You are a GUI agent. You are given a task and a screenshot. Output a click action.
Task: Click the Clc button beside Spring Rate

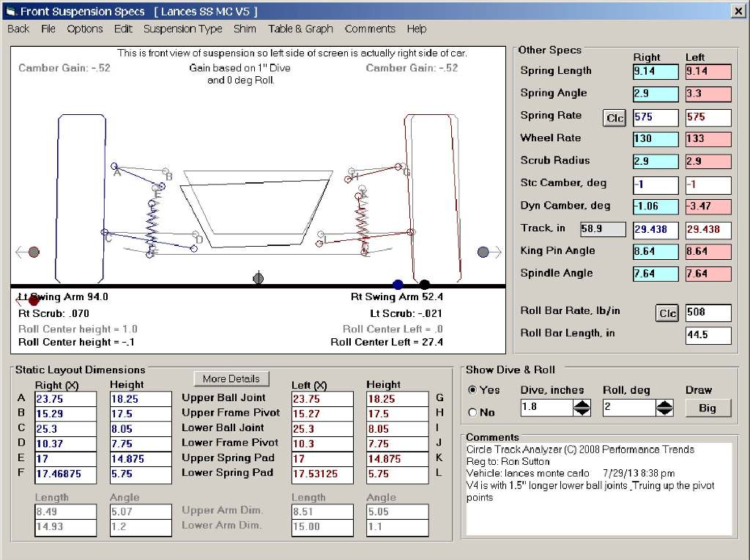[x=615, y=118]
